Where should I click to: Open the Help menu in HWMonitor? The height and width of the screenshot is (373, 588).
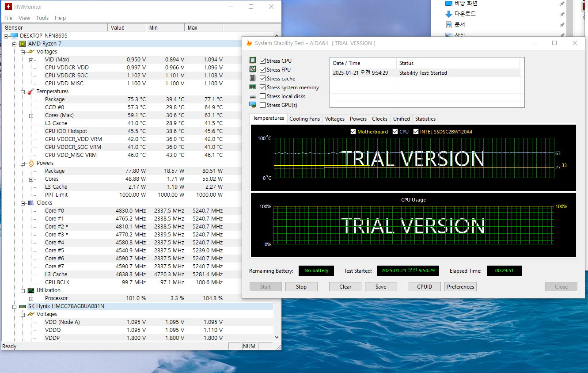click(x=61, y=18)
